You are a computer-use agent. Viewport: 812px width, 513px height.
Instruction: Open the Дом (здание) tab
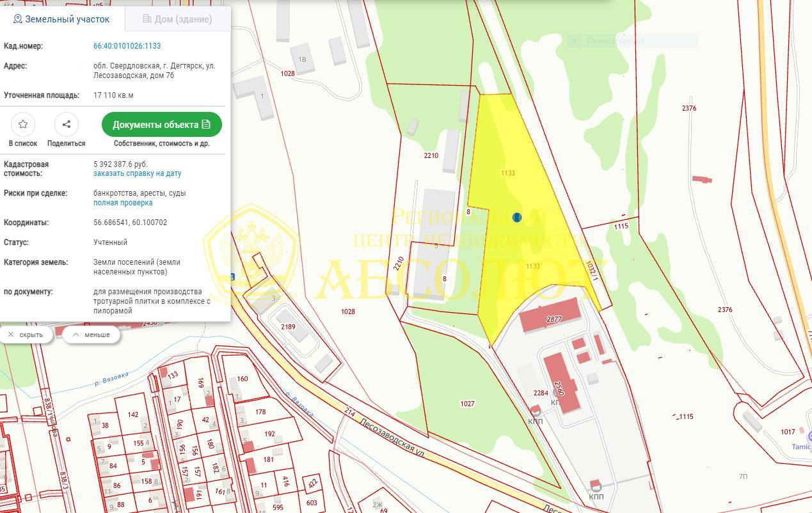tap(177, 19)
